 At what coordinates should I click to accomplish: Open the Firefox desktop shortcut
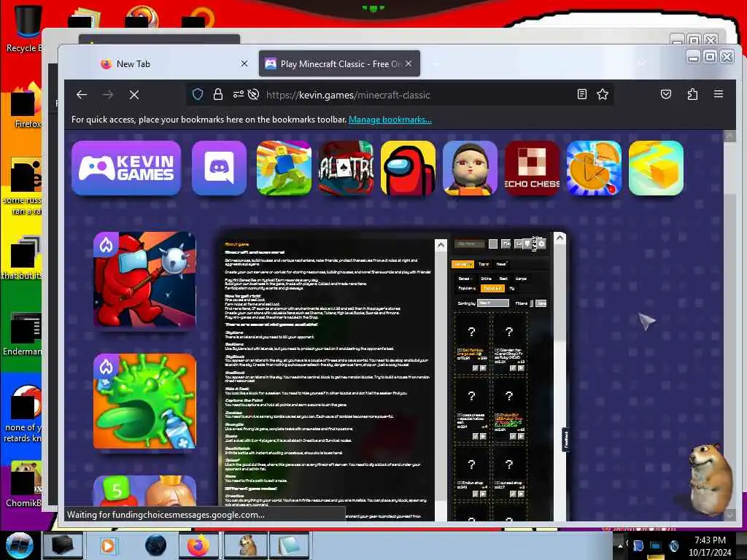tap(26, 106)
